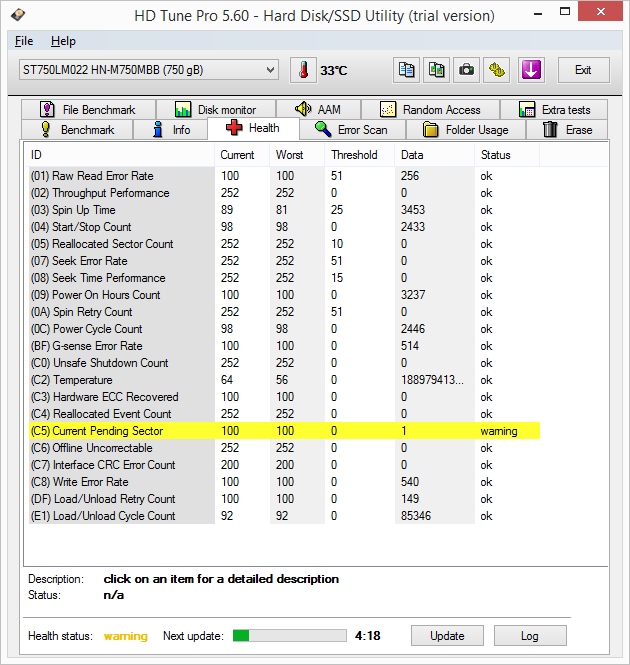
Task: Click the 33°C temperature readout
Action: coord(333,70)
